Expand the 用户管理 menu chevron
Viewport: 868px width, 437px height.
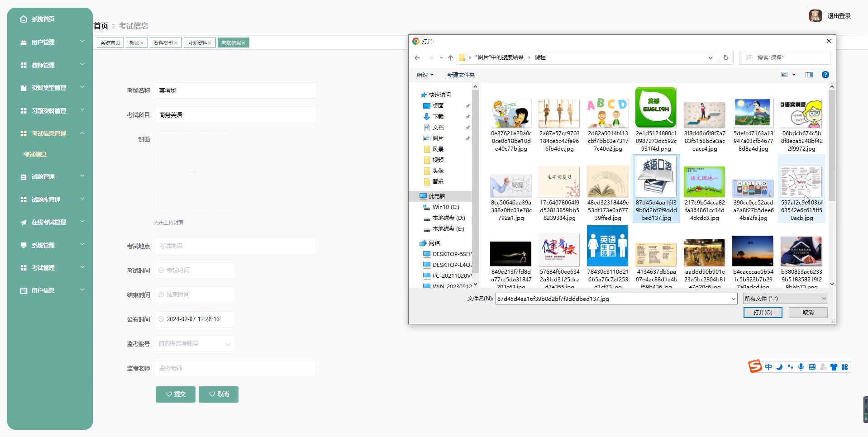tap(82, 42)
